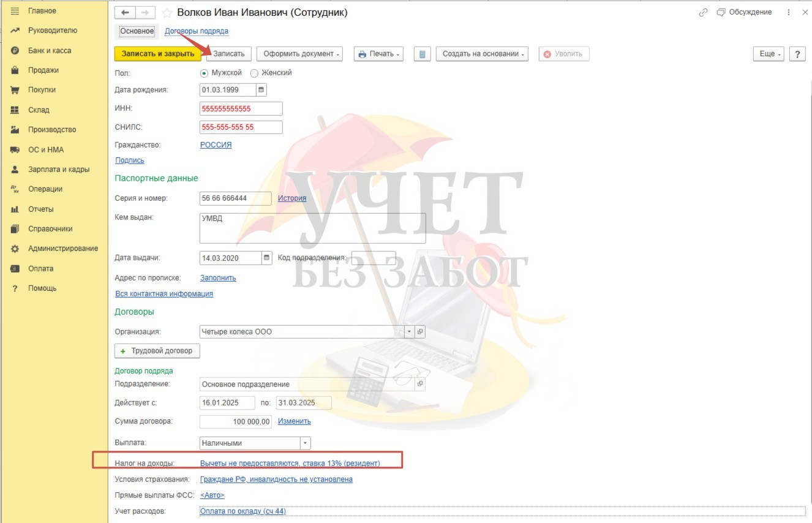Open Вся контактная информация link
The image size is (812, 523).
click(x=164, y=294)
